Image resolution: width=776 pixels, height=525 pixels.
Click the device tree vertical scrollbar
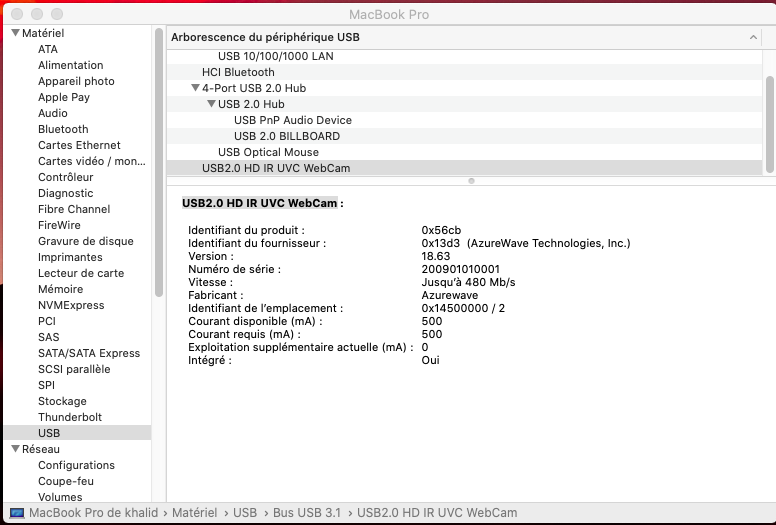tap(770, 124)
